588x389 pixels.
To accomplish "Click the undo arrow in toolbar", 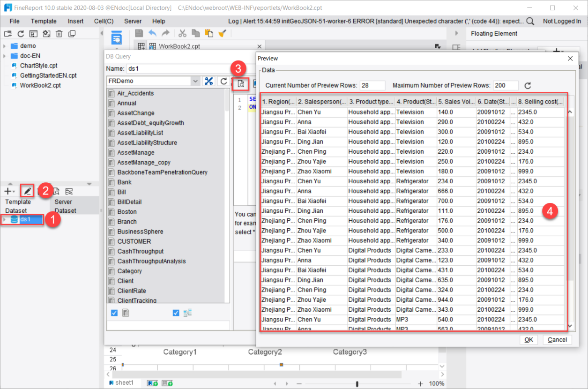I will (x=152, y=33).
